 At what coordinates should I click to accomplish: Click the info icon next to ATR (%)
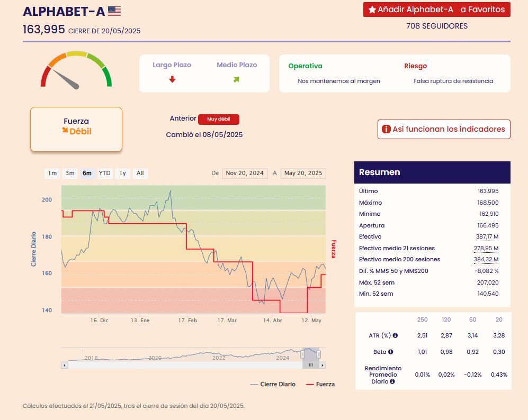click(395, 335)
